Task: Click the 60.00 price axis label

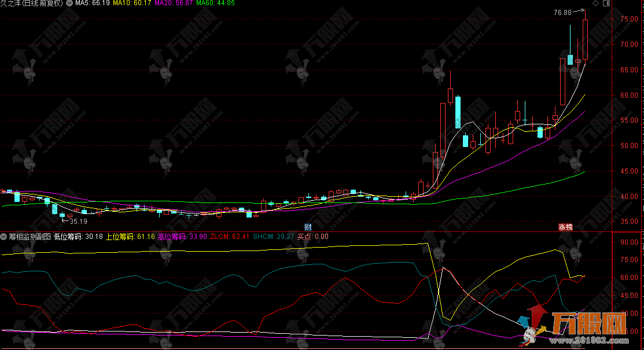Action: [629, 95]
